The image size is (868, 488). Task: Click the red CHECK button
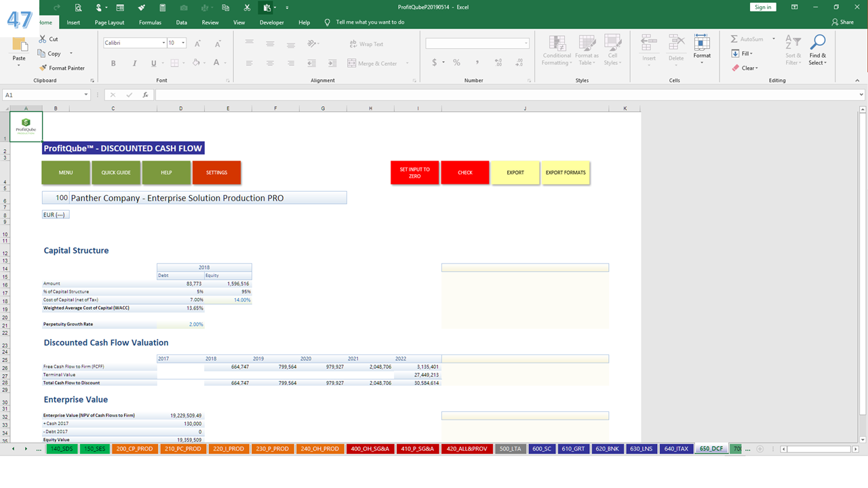[x=465, y=173]
